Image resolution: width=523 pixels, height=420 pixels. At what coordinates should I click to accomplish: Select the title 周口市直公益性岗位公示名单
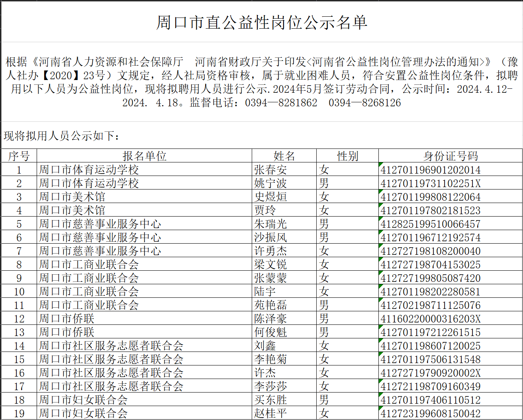click(262, 23)
